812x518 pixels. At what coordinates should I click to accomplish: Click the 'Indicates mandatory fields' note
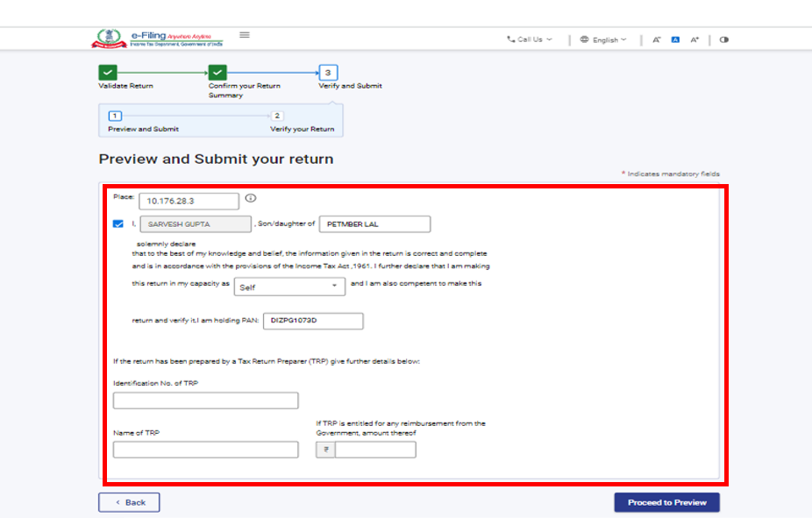671,174
